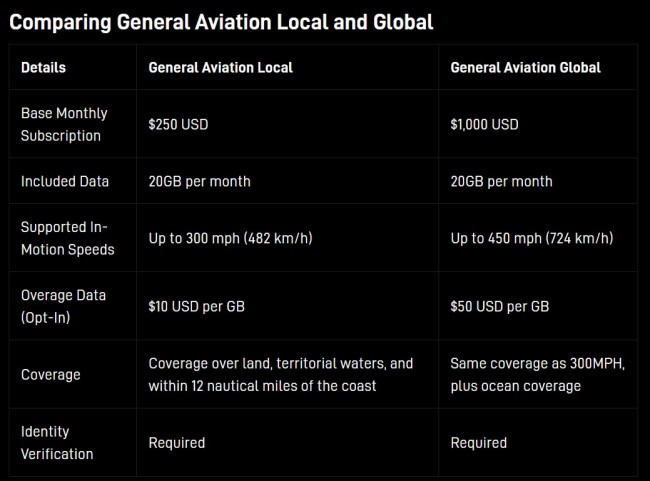Click the 'Coverage' row label
650x481 pixels.
[x=50, y=375]
